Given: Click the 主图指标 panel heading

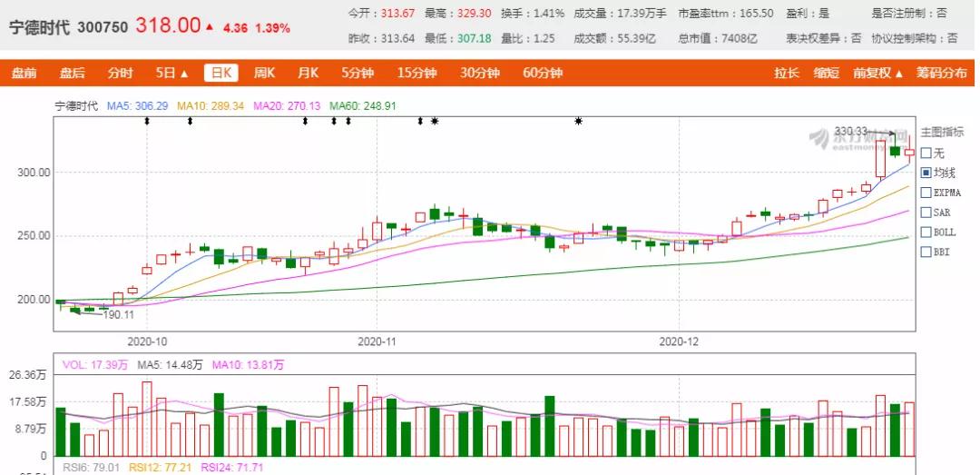Looking at the screenshot, I should (x=943, y=132).
